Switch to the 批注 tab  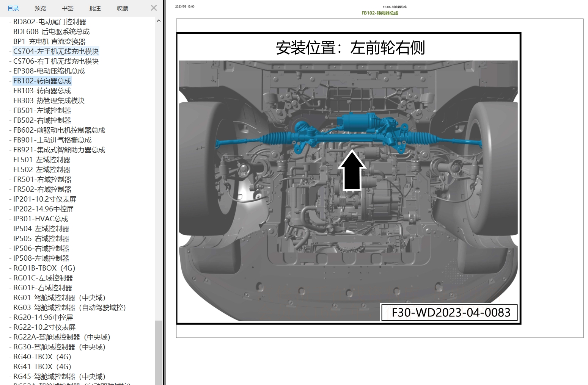(94, 8)
